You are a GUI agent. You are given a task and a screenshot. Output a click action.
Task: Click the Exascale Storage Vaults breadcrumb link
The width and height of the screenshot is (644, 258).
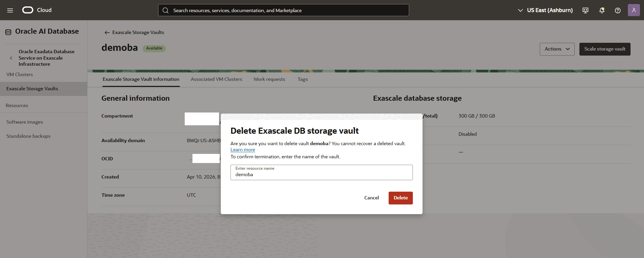coord(138,33)
